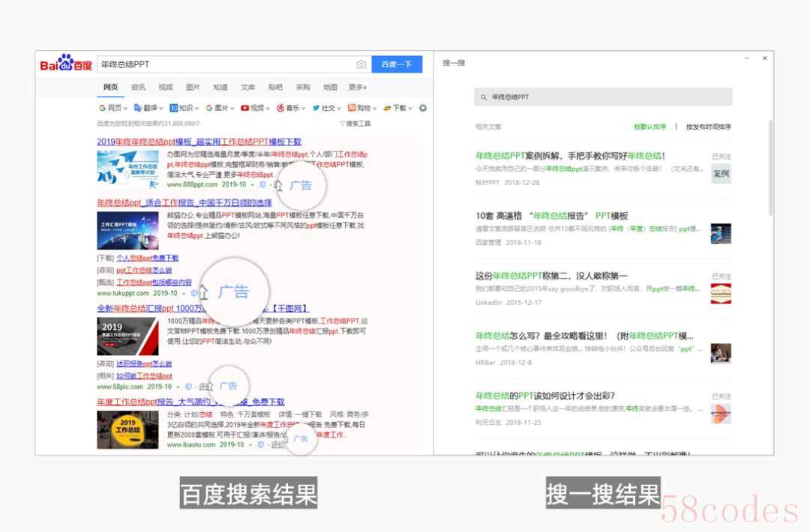Open the 更多» tab menu
The height and width of the screenshot is (532, 810).
point(358,87)
